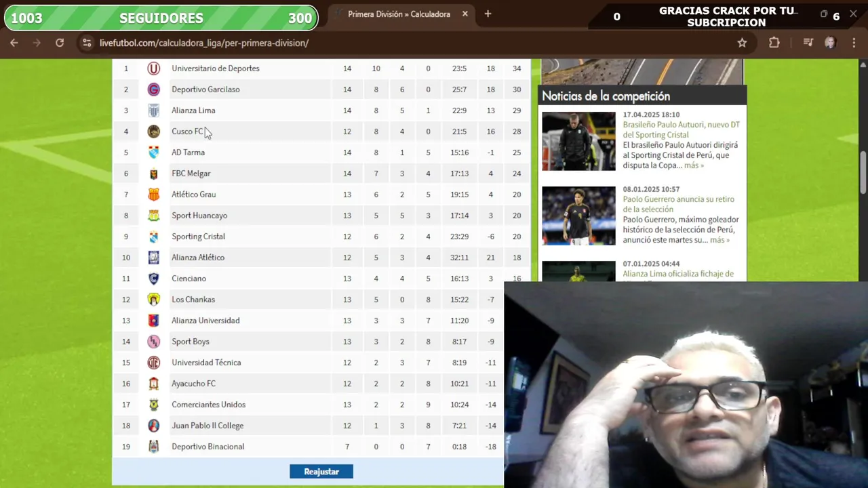Click the Los Chankas crest
The width and height of the screenshot is (868, 488).
point(154,300)
